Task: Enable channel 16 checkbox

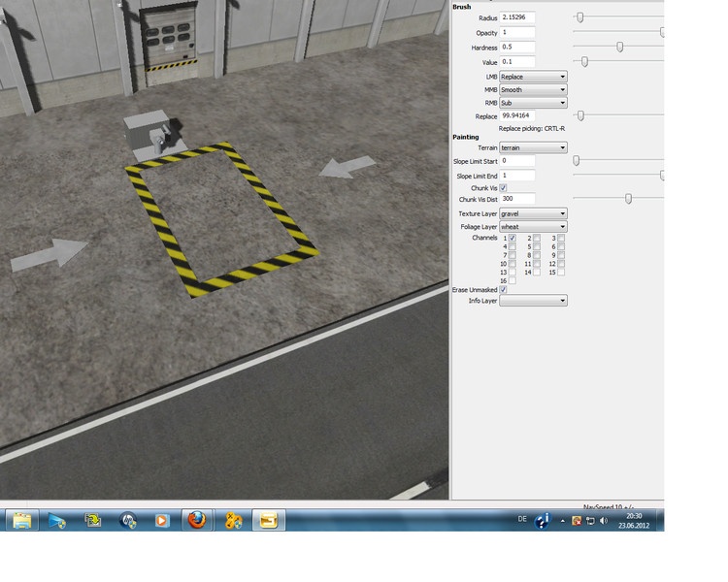Action: tap(513, 280)
